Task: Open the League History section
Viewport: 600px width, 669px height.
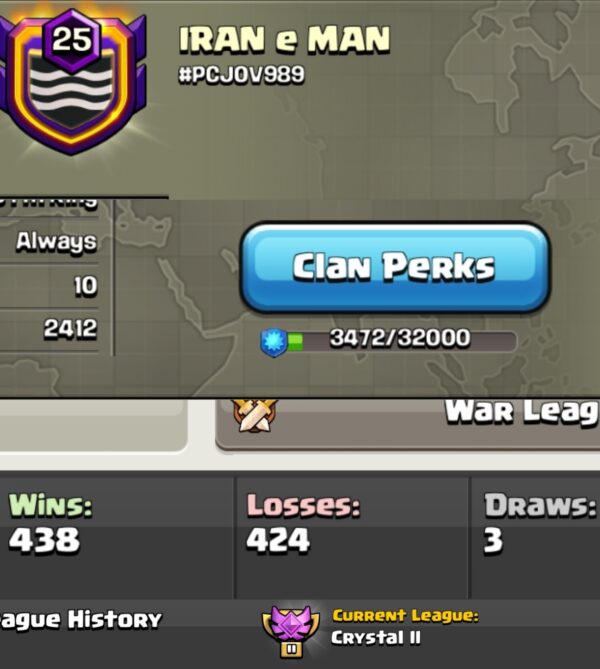Action: click(x=80, y=620)
